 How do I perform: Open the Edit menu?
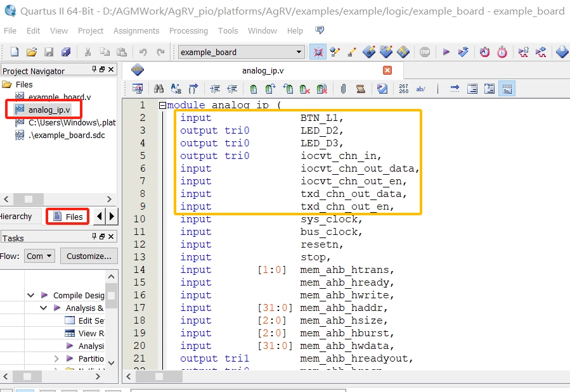[x=33, y=31]
